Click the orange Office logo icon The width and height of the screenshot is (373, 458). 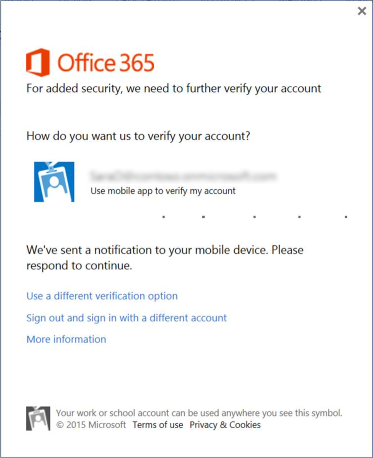(38, 62)
